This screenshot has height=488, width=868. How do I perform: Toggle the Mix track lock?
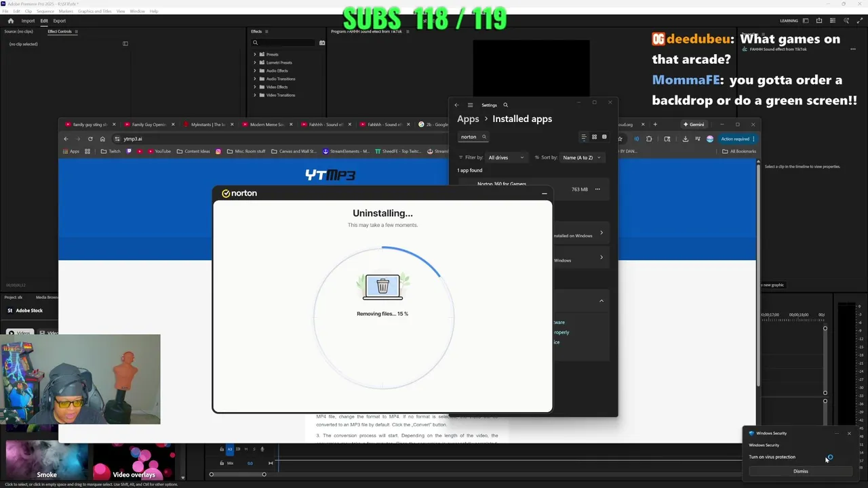(222, 463)
